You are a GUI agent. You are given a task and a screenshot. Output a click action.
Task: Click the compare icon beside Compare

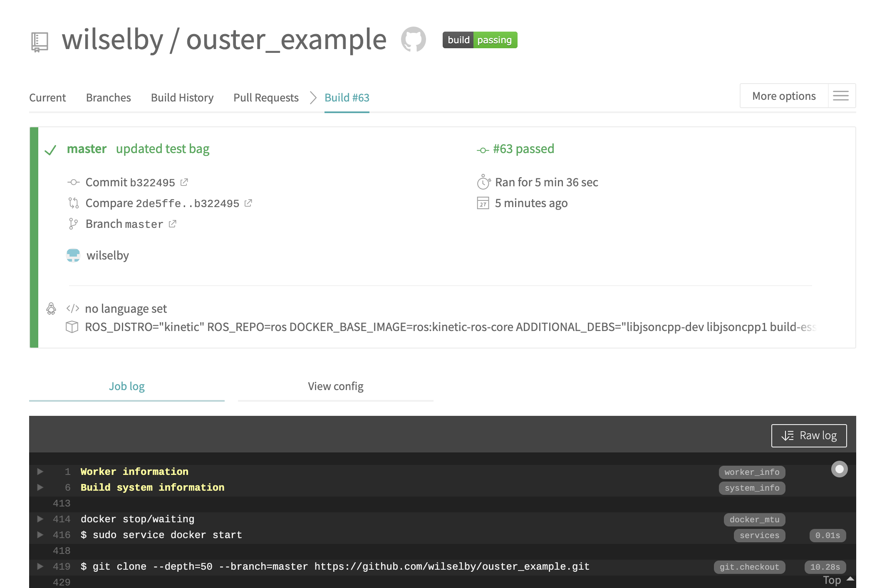(x=73, y=203)
